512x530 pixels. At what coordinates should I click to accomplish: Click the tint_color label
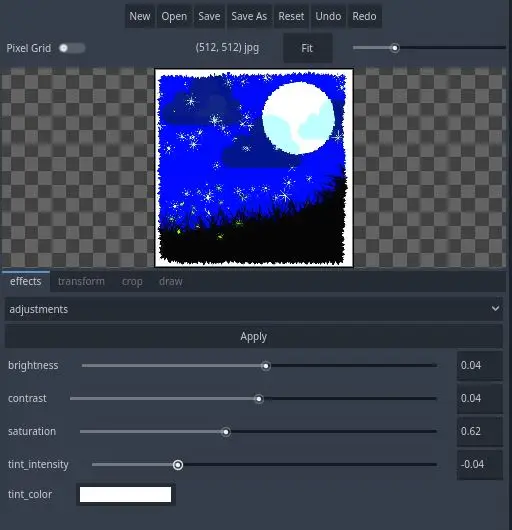(30, 495)
